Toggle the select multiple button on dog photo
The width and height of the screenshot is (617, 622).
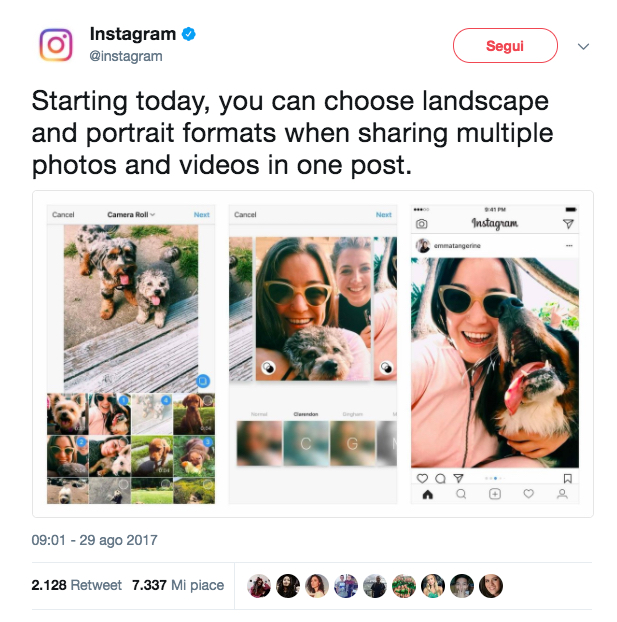tap(203, 381)
